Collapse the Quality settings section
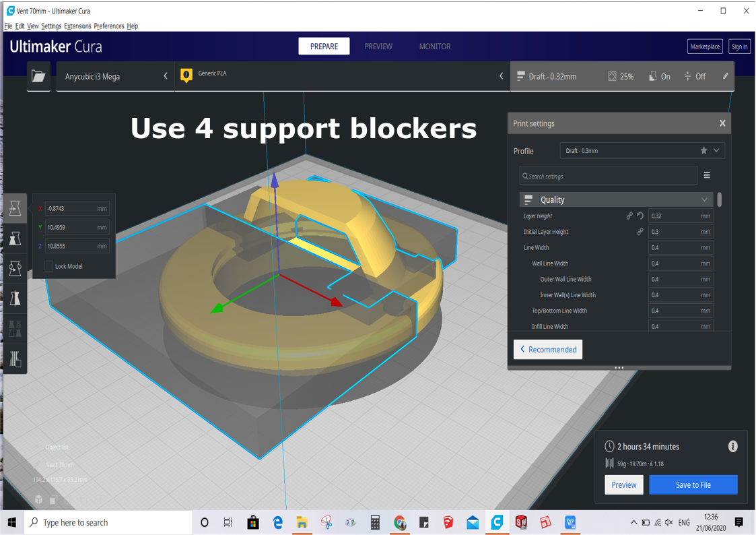This screenshot has height=535, width=756. [x=616, y=199]
